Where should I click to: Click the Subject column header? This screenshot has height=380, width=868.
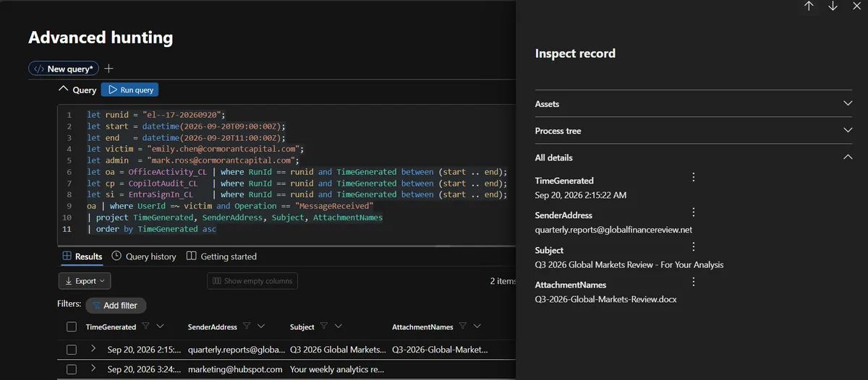coord(302,327)
